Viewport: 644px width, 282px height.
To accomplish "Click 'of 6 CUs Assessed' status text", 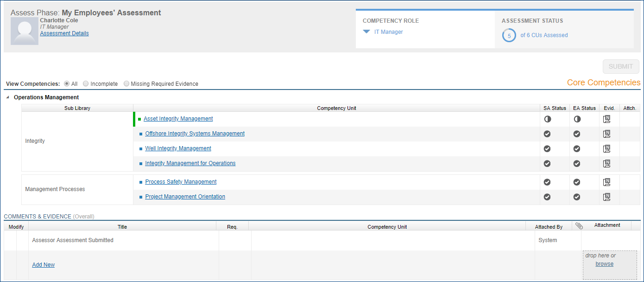I will coord(544,35).
